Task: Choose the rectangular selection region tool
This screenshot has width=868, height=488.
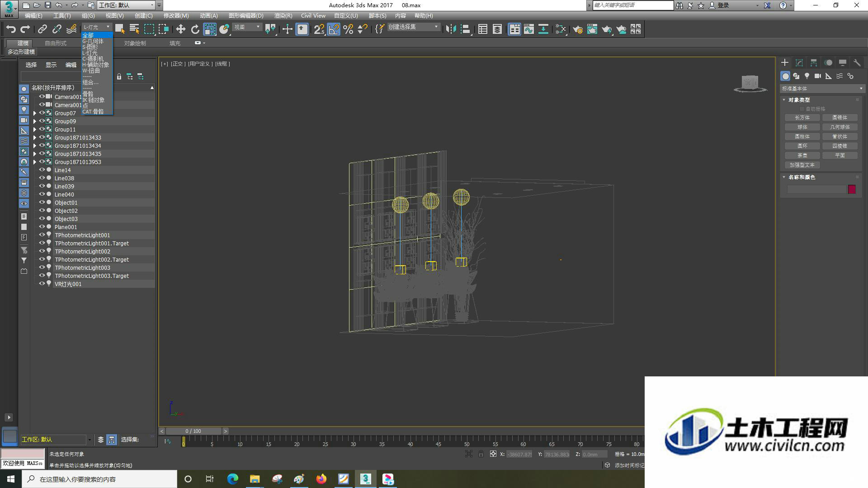Action: point(149,29)
